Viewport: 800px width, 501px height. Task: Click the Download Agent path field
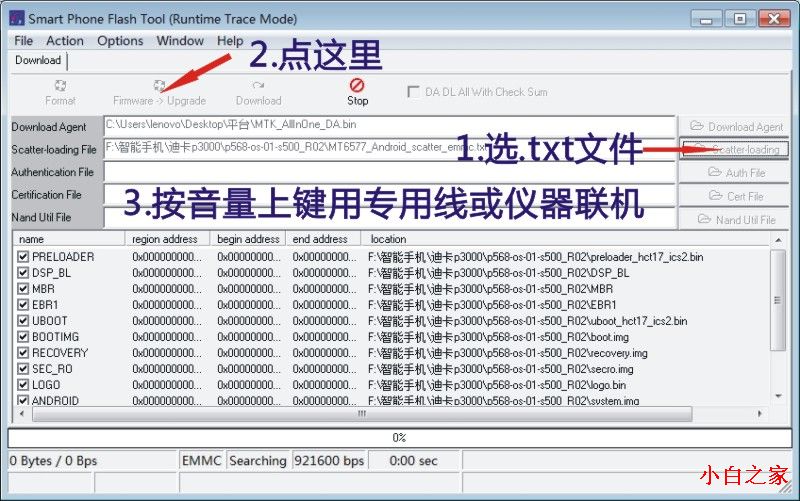(389, 126)
